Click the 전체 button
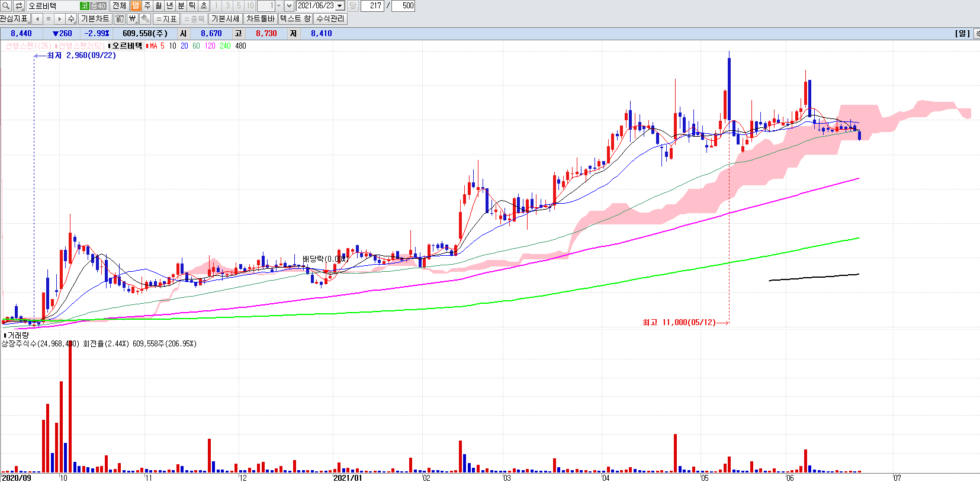980x482 pixels. click(x=119, y=5)
